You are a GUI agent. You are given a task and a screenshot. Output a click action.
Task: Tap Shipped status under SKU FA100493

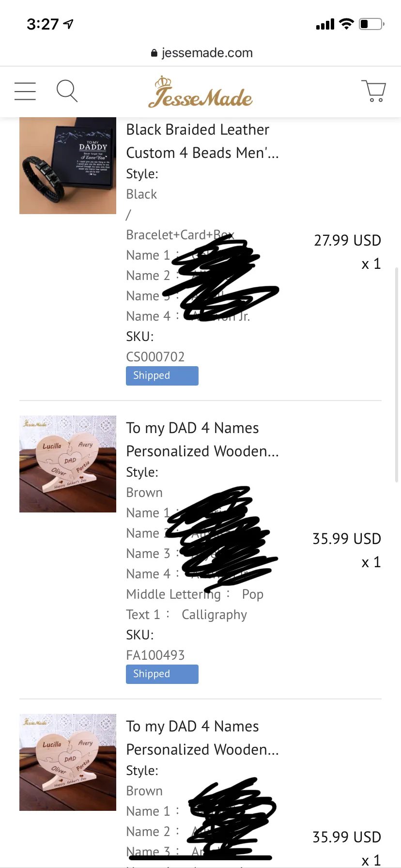(162, 674)
